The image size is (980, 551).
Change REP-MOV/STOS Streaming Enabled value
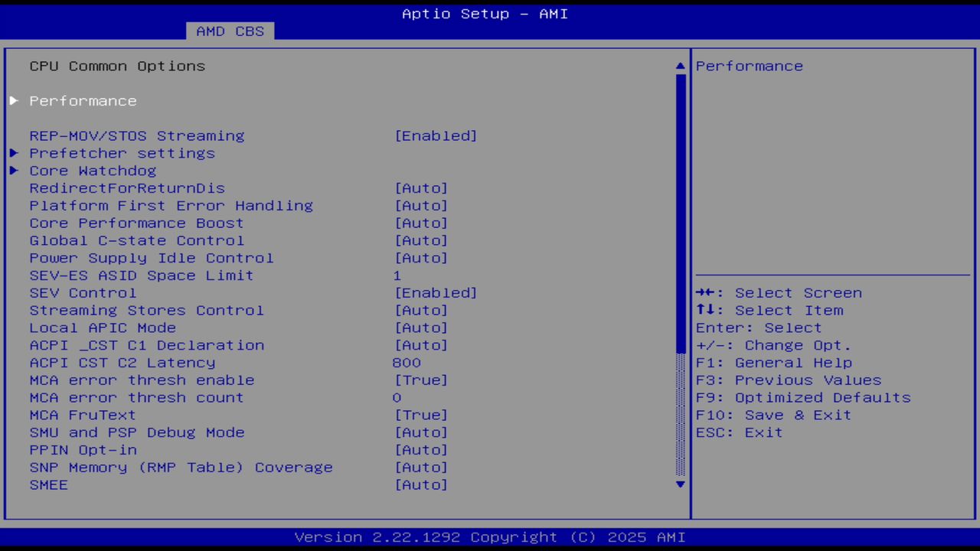pos(436,136)
